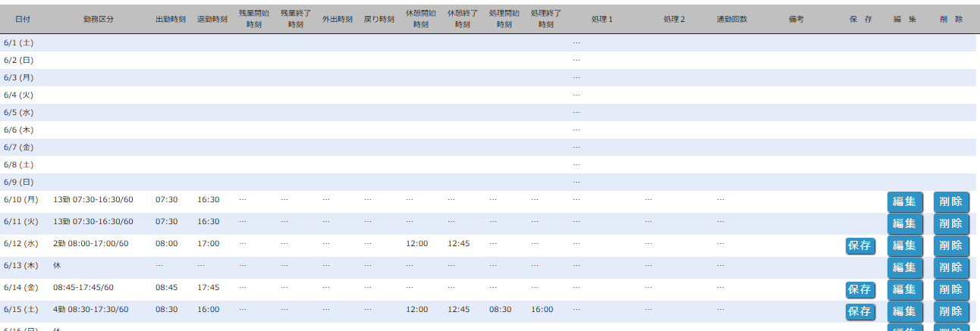Remove the 6/14 (金) entry with 削除

point(951,289)
